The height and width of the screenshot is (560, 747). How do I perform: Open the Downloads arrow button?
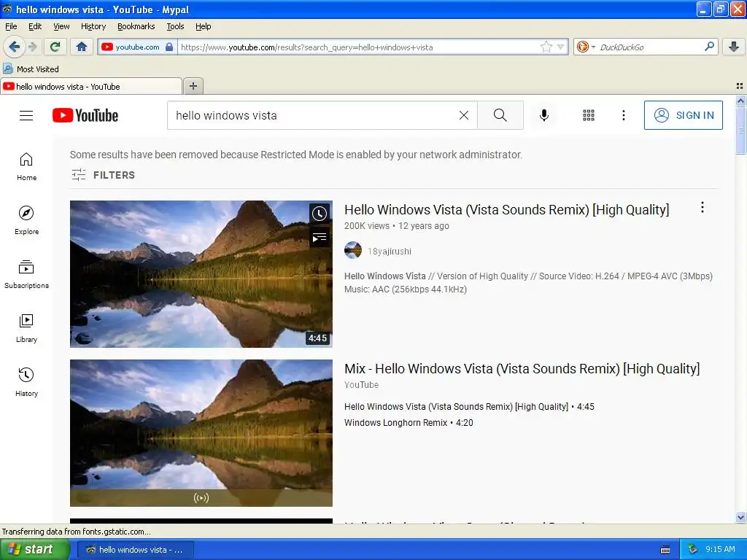pyautogui.click(x=734, y=47)
